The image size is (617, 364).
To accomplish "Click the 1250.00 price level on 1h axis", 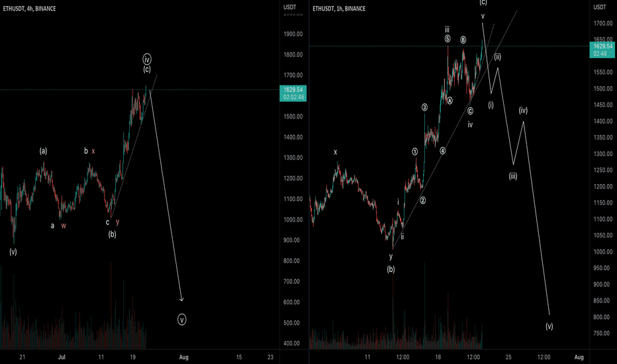I will (x=603, y=170).
